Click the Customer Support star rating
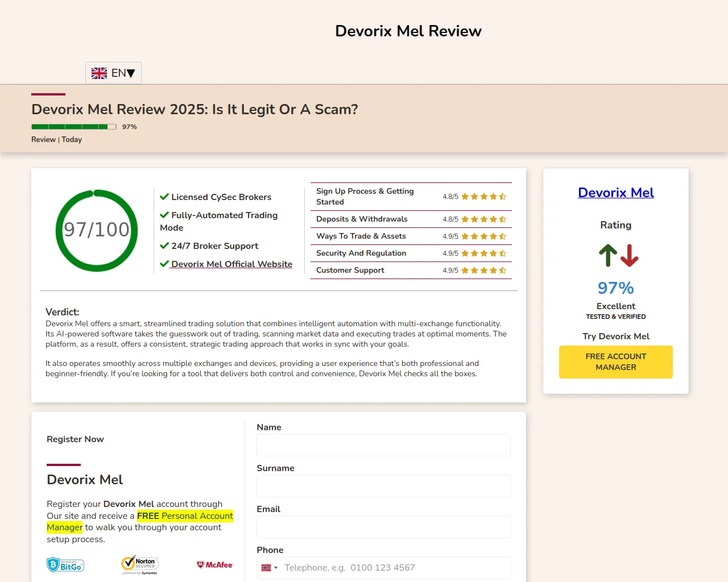Image resolution: width=728 pixels, height=582 pixels. [483, 271]
